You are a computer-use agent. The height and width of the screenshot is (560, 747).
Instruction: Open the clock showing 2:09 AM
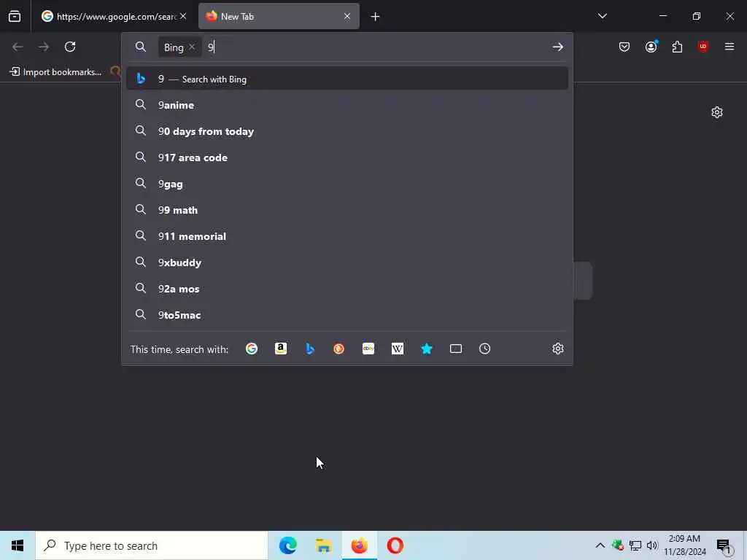pos(684,545)
